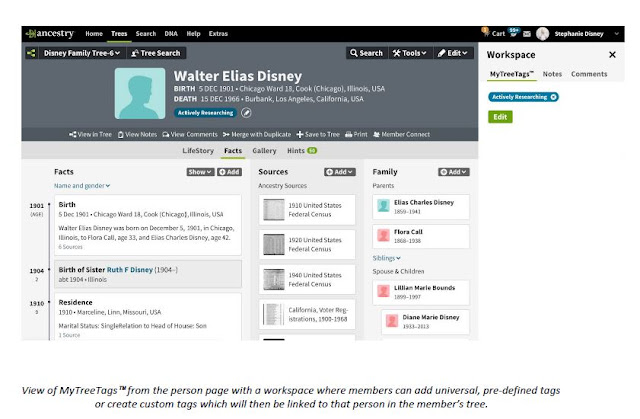This screenshot has width=640, height=419.
Task: Open Diane Marie Disney's family card
Action: [x=425, y=321]
